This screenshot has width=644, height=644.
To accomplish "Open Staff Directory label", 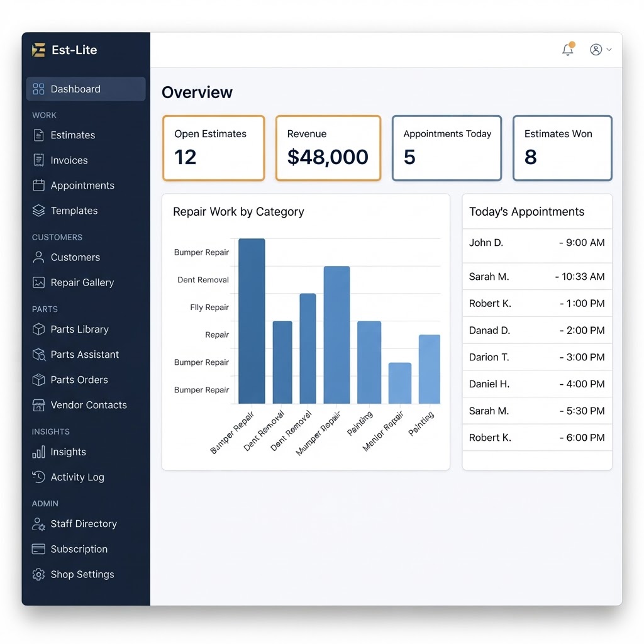I will pos(84,524).
